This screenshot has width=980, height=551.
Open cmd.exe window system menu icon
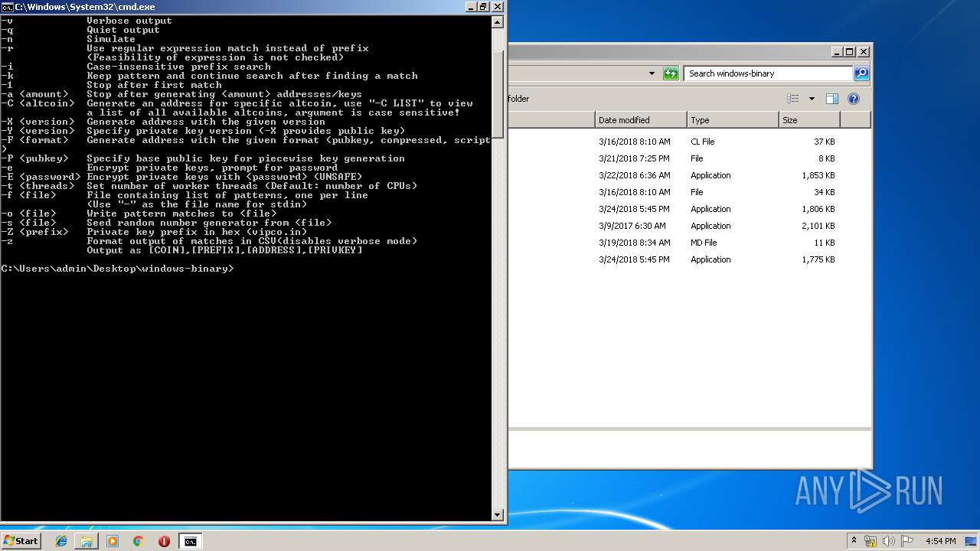coord(7,7)
